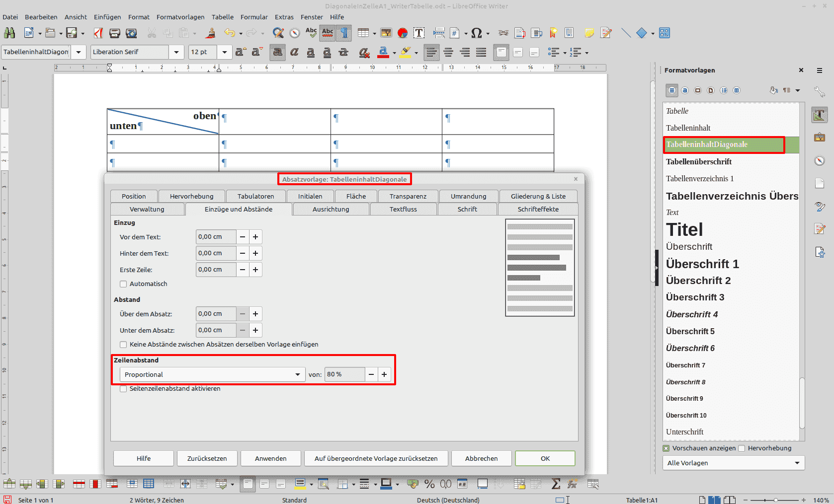The image size is (834, 504).
Task: Select Table Styles icon in sidebar
Action: [x=737, y=90]
